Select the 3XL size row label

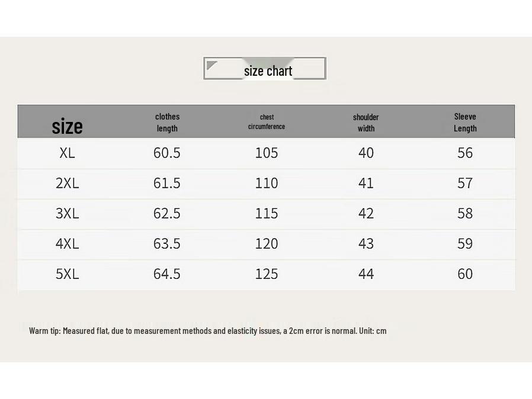(67, 214)
